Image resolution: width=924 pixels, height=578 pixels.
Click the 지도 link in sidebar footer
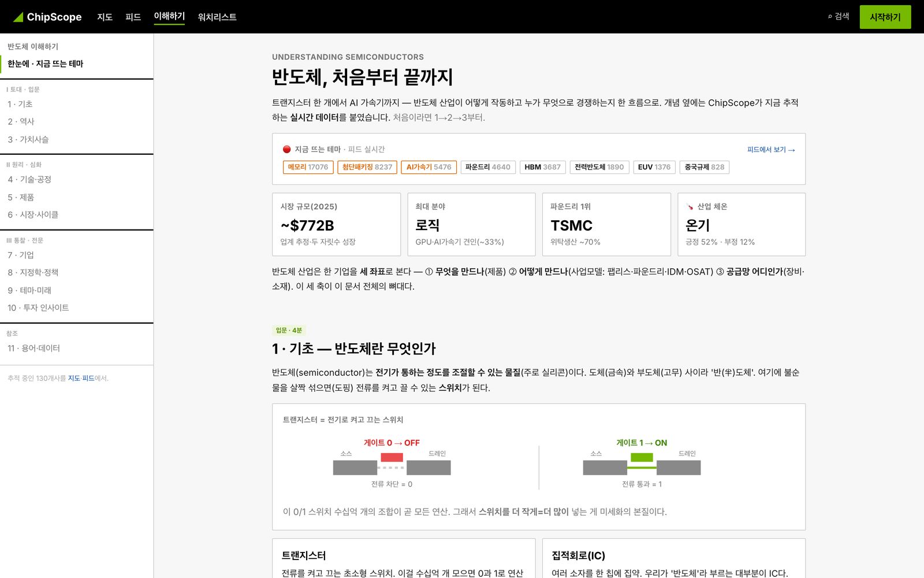[x=74, y=379]
